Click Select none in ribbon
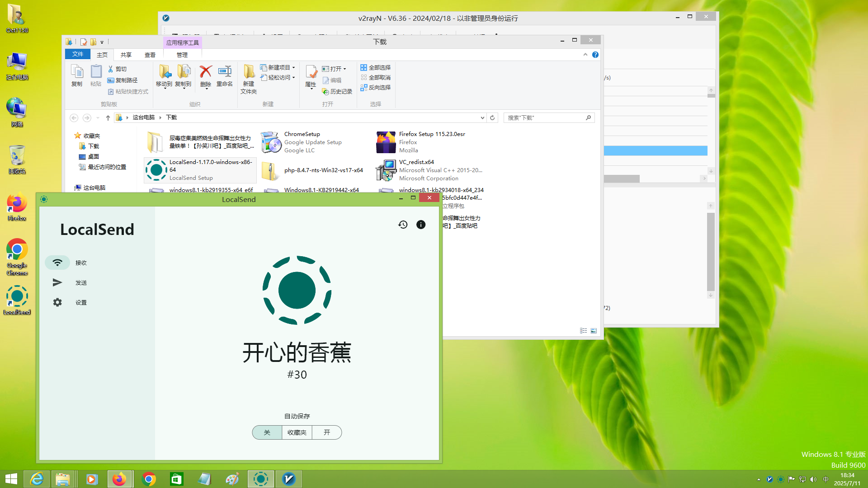 376,77
